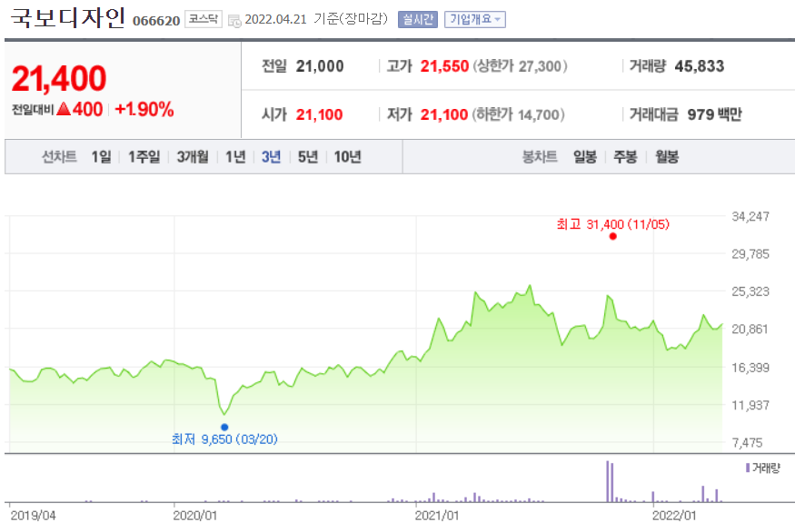Click the blue 최저 9,650 low marker dot

(x=224, y=427)
